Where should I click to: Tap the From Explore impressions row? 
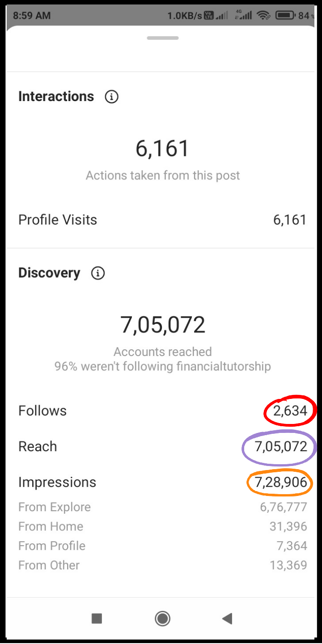pos(162,507)
